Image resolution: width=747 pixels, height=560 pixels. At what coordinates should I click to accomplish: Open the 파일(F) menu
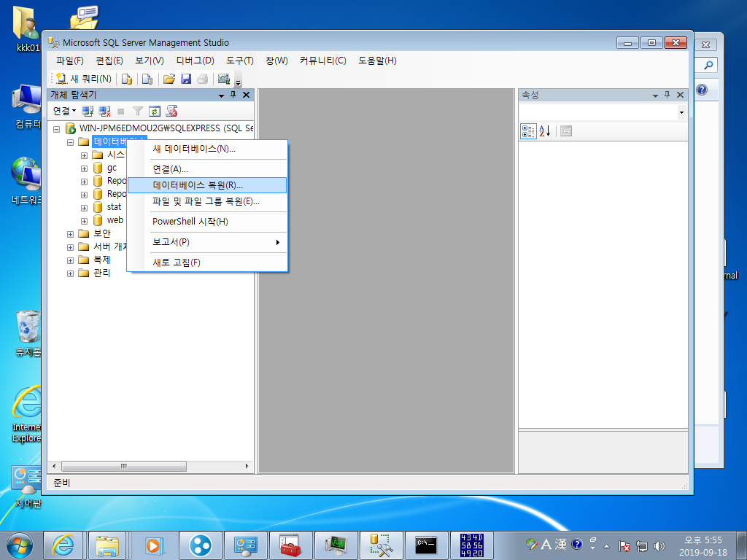69,61
